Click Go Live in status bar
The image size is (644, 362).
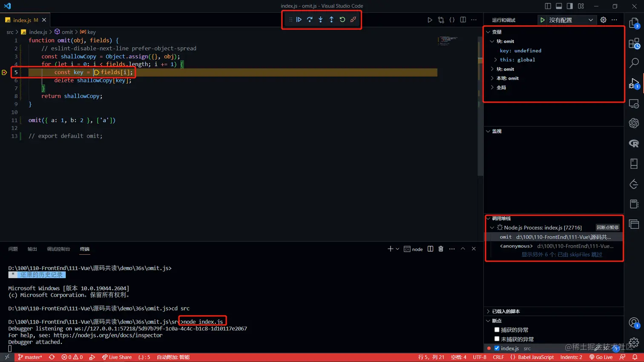[x=601, y=357]
